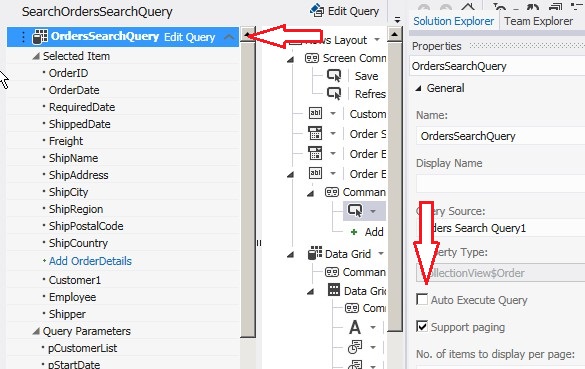This screenshot has width=585, height=369.
Task: Select the Employee item
Action: point(72,297)
